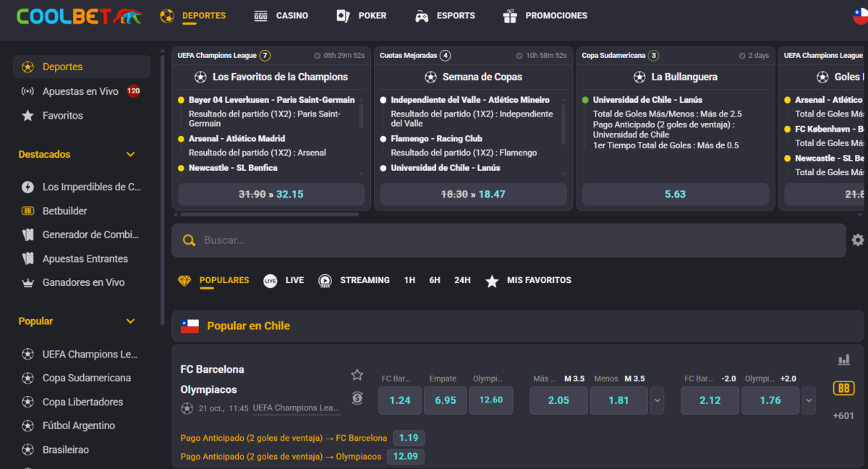Bet Menos 3.5 at 1.81
The width and height of the screenshot is (868, 469).
point(618,400)
